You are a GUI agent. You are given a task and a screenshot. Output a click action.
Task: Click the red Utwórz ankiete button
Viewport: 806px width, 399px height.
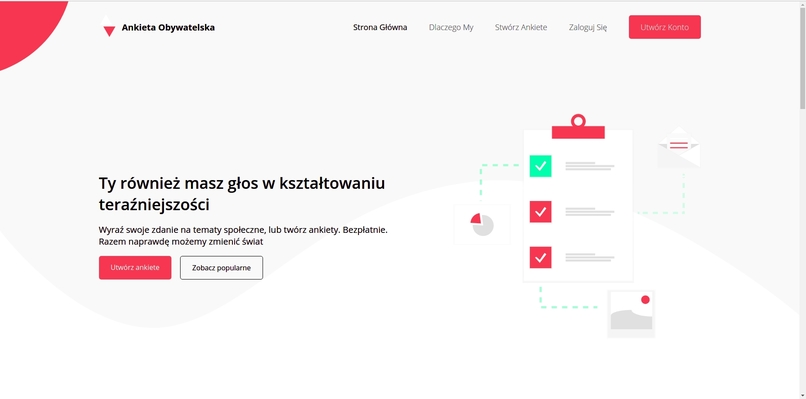tap(135, 268)
